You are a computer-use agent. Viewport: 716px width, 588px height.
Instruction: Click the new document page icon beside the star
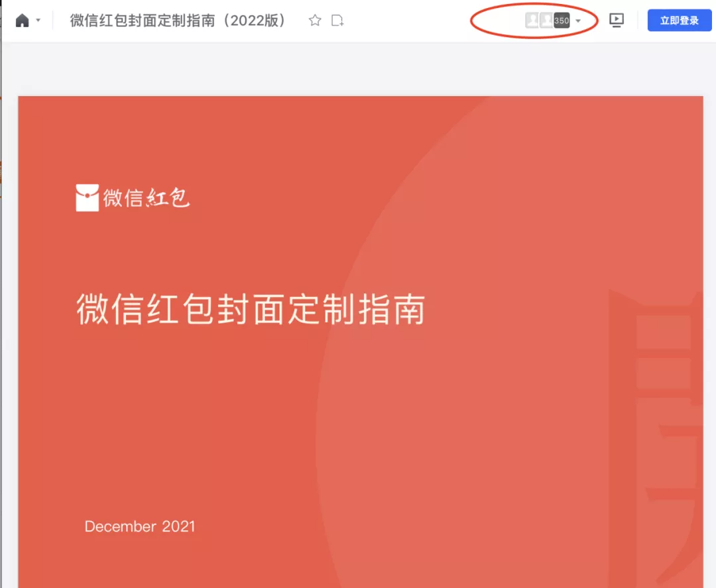pyautogui.click(x=337, y=21)
